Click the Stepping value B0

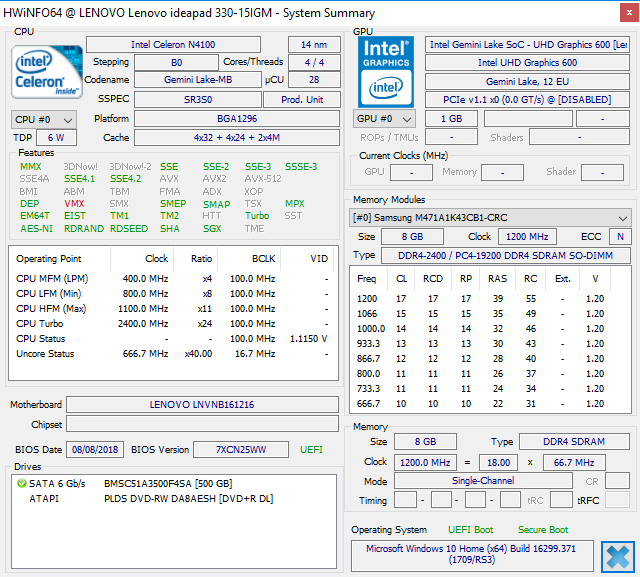(x=176, y=62)
